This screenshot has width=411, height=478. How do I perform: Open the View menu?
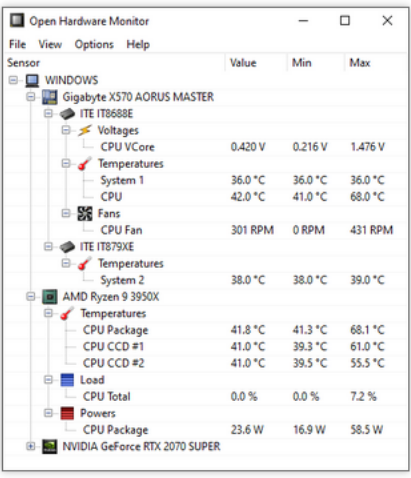pyautogui.click(x=50, y=44)
